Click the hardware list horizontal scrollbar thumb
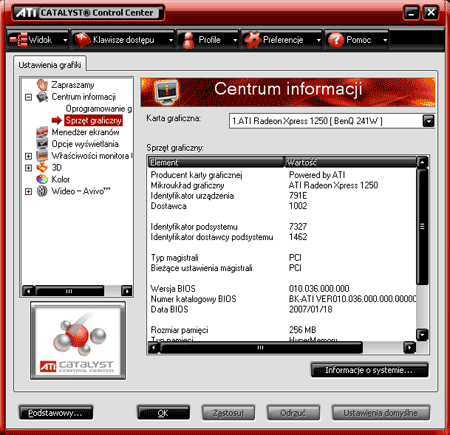The height and width of the screenshot is (435, 450). [261, 348]
